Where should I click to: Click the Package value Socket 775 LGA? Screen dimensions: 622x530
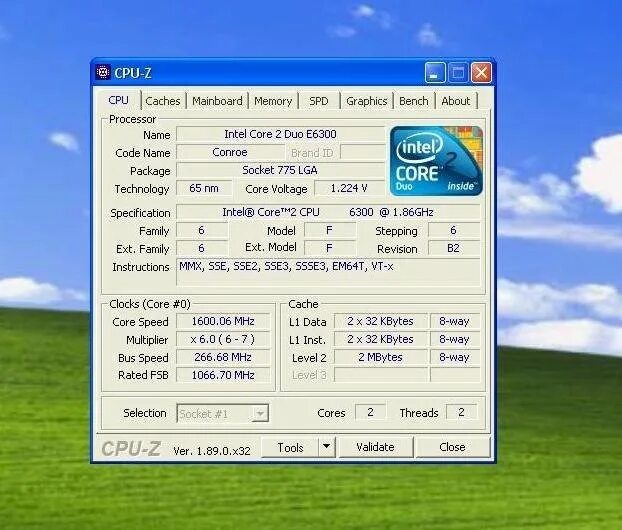tap(280, 171)
